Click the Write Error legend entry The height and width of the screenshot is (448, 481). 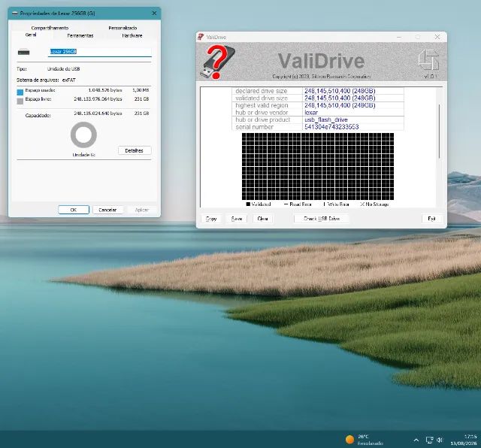click(x=336, y=204)
